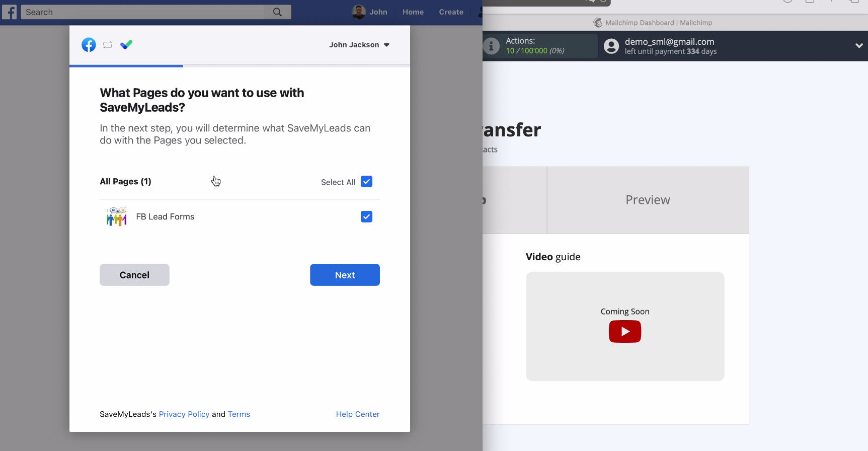Click the round Facebook icon in the dialog header
The image size is (868, 451).
(x=89, y=45)
